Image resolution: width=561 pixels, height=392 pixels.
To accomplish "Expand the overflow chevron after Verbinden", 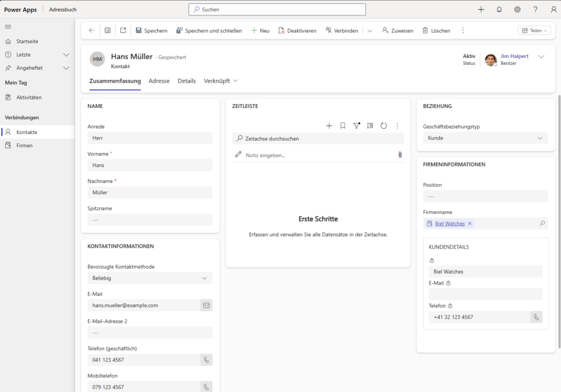I will pyautogui.click(x=369, y=30).
